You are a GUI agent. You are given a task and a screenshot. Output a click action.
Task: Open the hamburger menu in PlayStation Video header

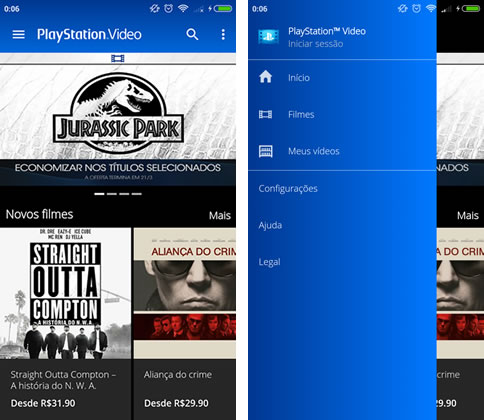tap(18, 34)
